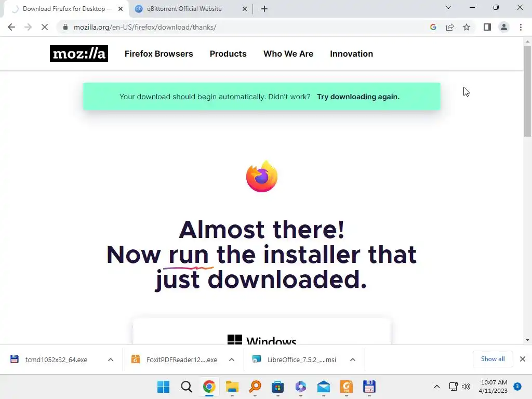Screen dimensions: 532x399
Task: Open the Firefox Browsers menu
Action: pyautogui.click(x=159, y=54)
